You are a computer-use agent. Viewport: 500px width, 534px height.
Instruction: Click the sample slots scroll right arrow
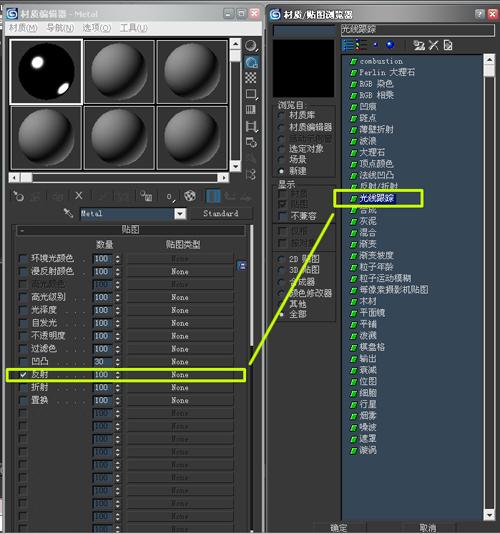coord(223,178)
